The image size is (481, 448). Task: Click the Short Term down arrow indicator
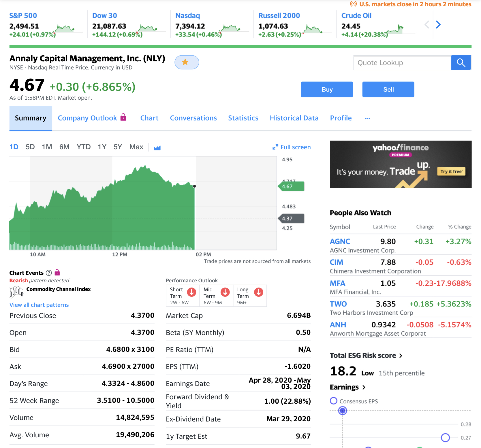point(191,292)
